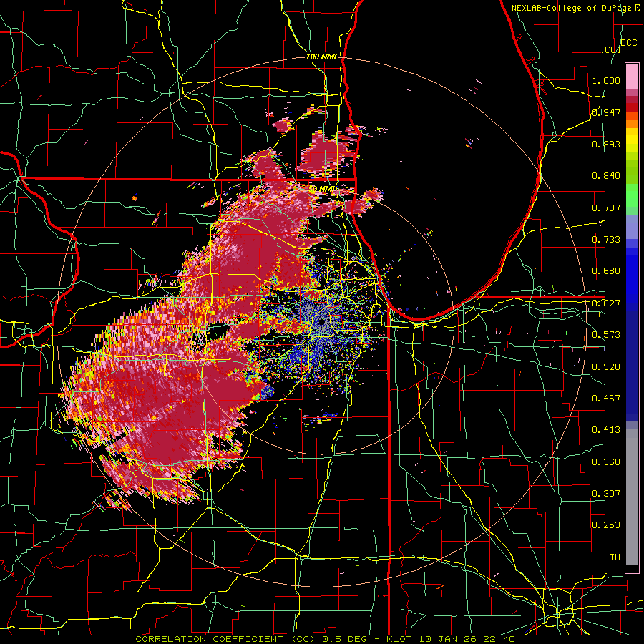The height and width of the screenshot is (644, 644).
Task: Click the TH label on the scale
Action: coord(615,557)
